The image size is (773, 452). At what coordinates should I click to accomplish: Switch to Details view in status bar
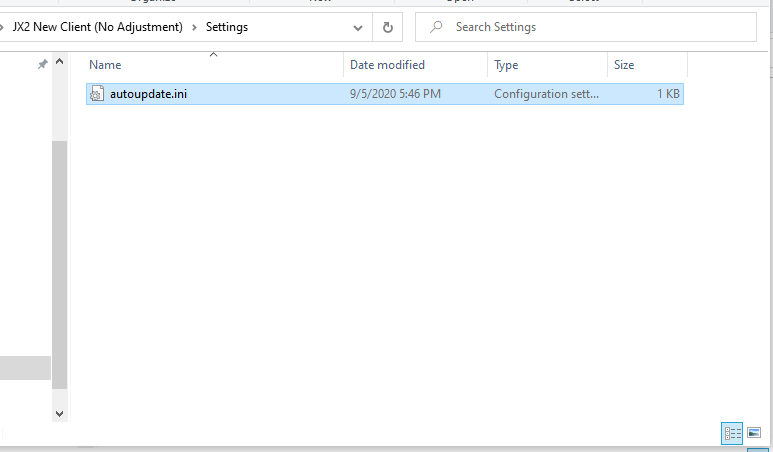coord(732,433)
